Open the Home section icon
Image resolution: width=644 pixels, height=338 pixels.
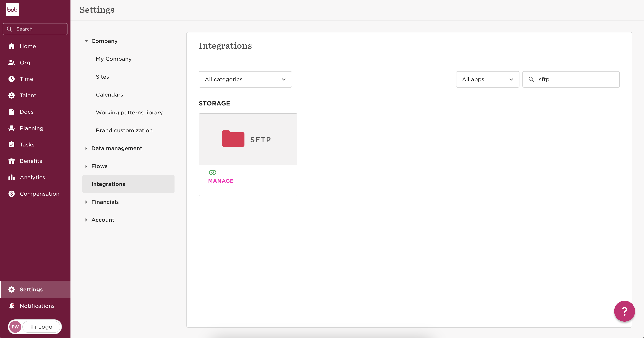click(12, 46)
